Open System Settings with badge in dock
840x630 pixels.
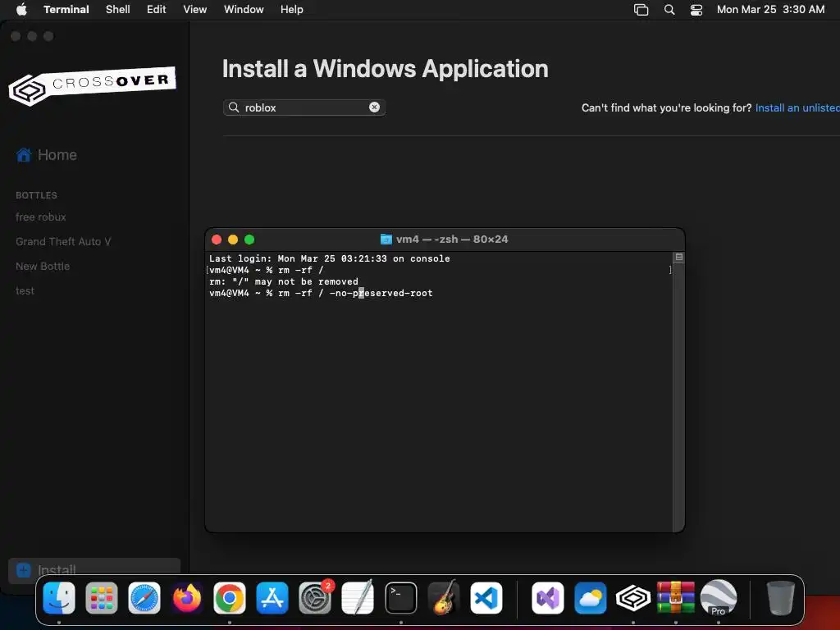[315, 598]
